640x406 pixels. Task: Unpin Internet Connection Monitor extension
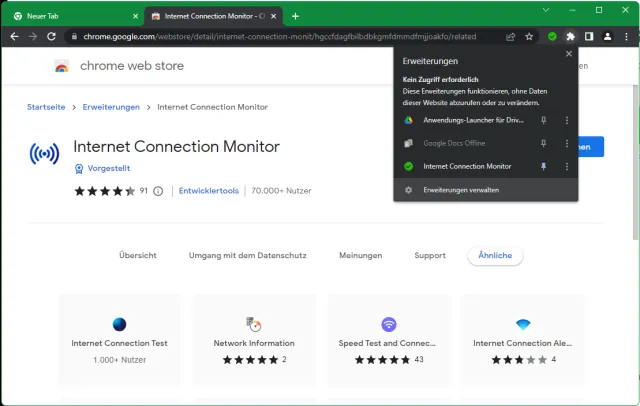click(544, 166)
